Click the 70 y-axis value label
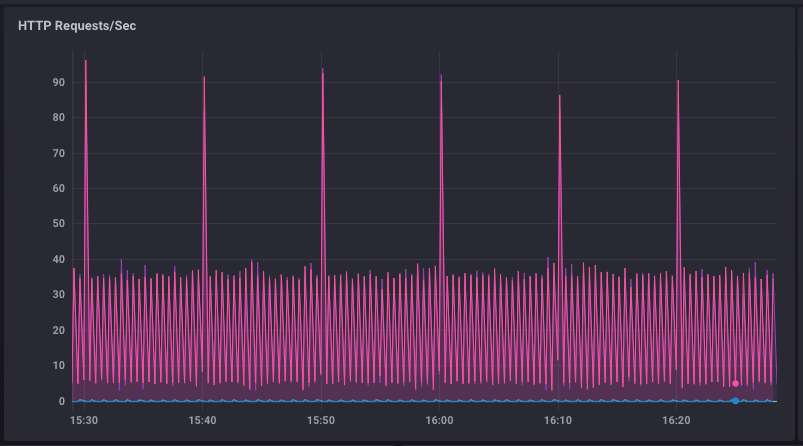Image resolution: width=803 pixels, height=446 pixels. (x=58, y=153)
